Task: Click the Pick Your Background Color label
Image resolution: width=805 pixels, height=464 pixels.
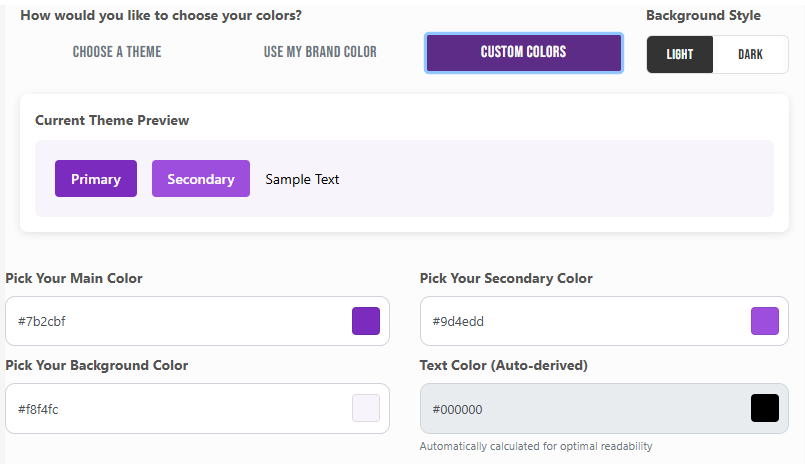Action: (x=97, y=365)
